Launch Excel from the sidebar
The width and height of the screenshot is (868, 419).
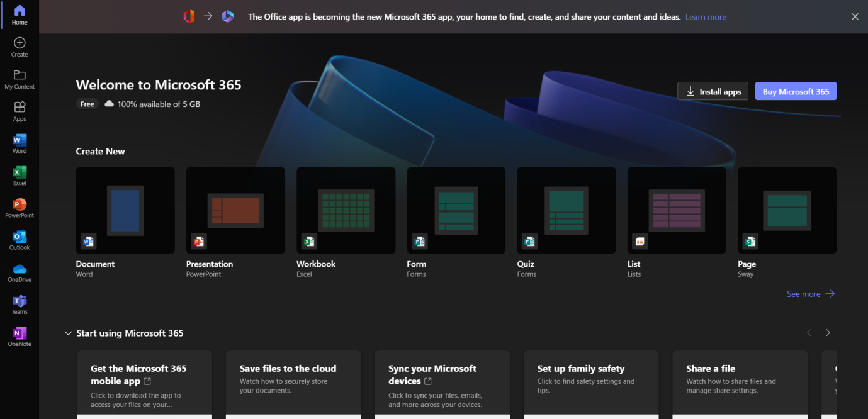click(x=20, y=175)
